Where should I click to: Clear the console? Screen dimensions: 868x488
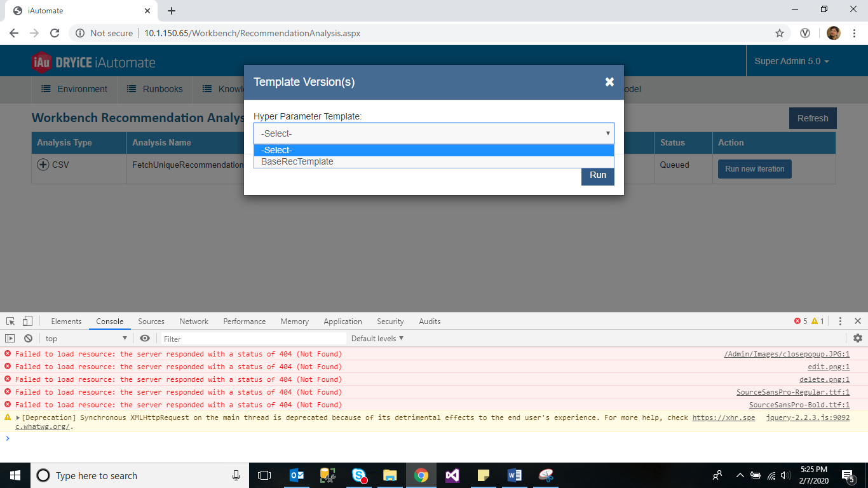pos(28,339)
